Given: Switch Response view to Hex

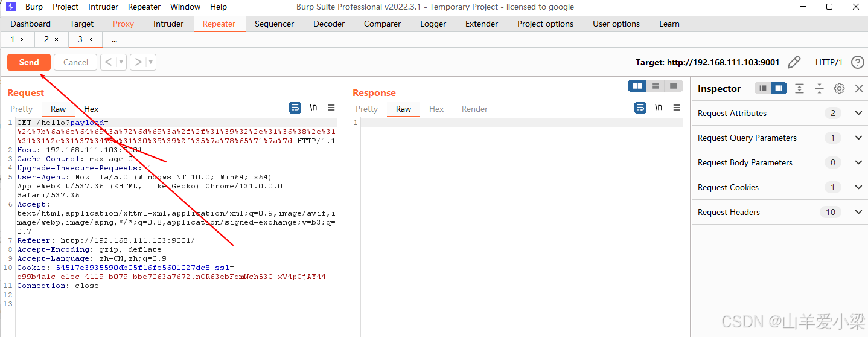Looking at the screenshot, I should pyautogui.click(x=436, y=109).
